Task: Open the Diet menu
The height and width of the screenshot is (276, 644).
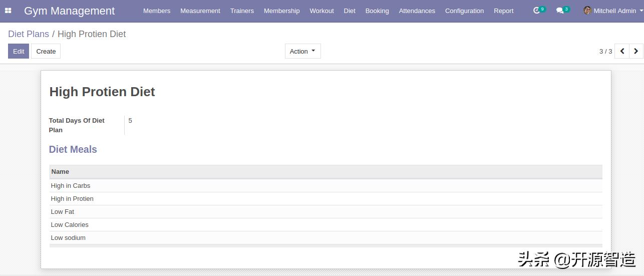Action: (350, 11)
